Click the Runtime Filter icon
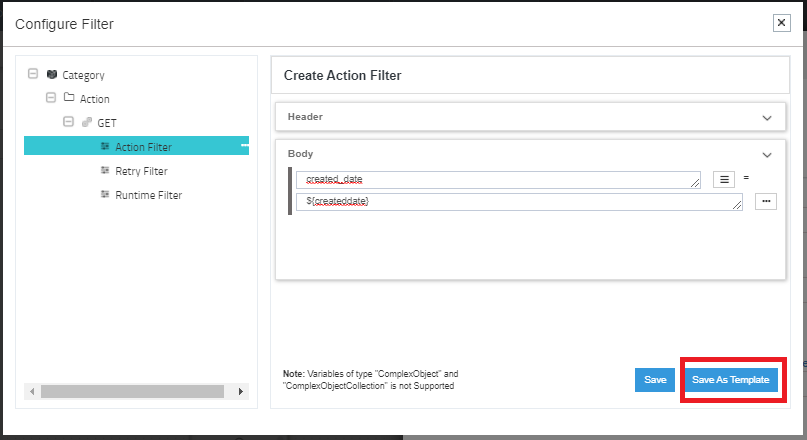This screenshot has height=440, width=807. tap(105, 195)
